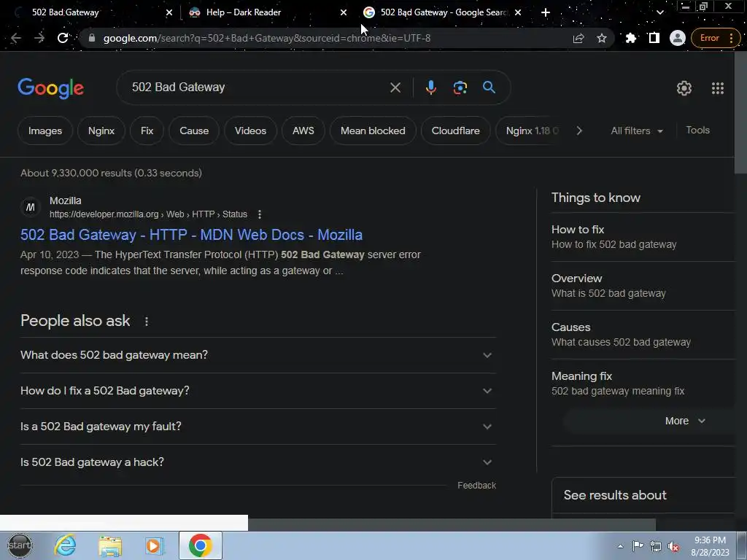This screenshot has width=747, height=560.
Task: Open Google apps grid
Action: pyautogui.click(x=718, y=88)
